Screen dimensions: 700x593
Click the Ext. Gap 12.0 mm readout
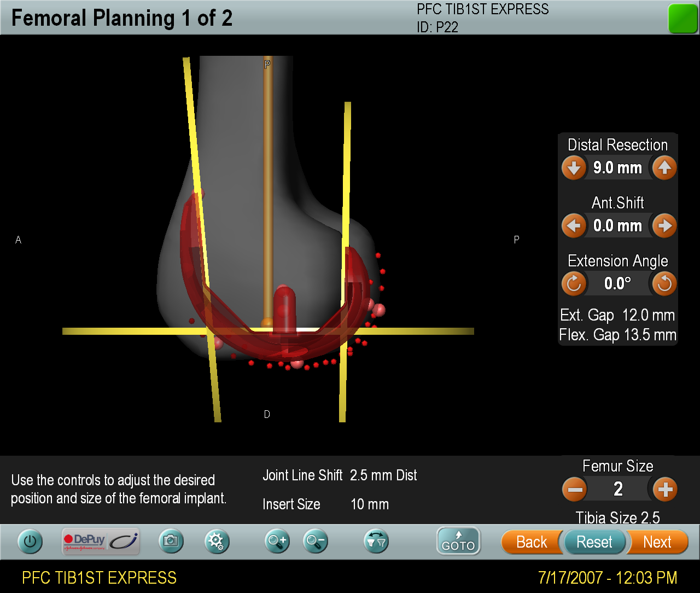(x=617, y=315)
